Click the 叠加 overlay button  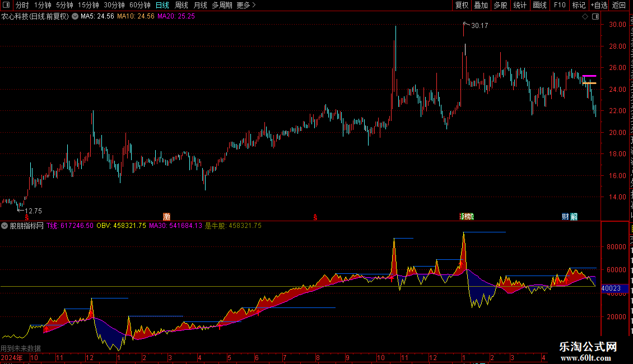point(481,5)
